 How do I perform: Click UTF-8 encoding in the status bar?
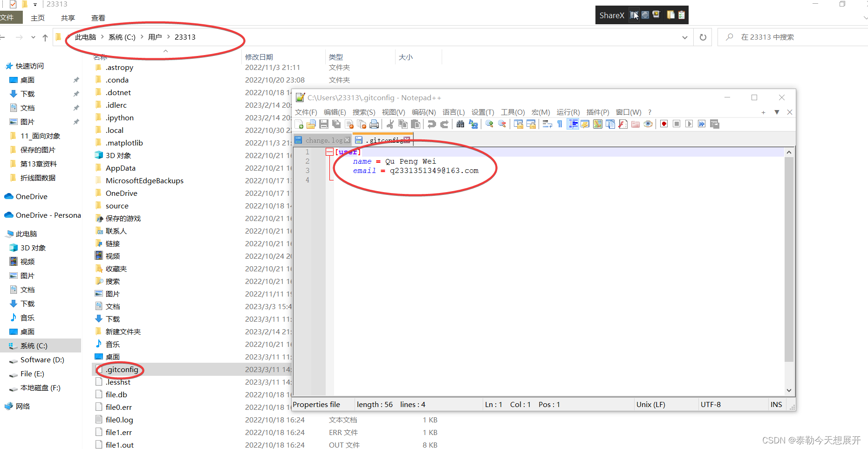(711, 404)
